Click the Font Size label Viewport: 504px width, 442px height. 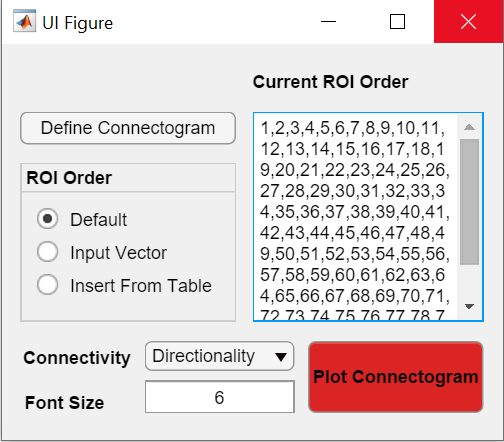point(64,403)
